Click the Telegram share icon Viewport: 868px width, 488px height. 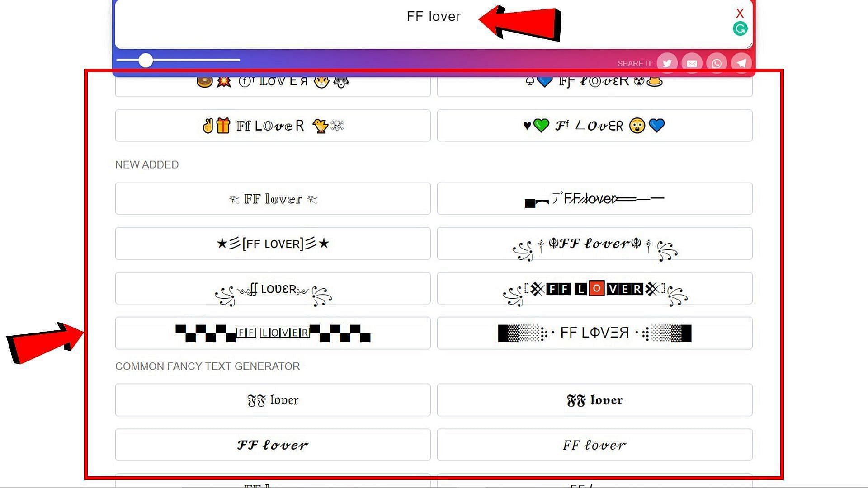coord(741,62)
